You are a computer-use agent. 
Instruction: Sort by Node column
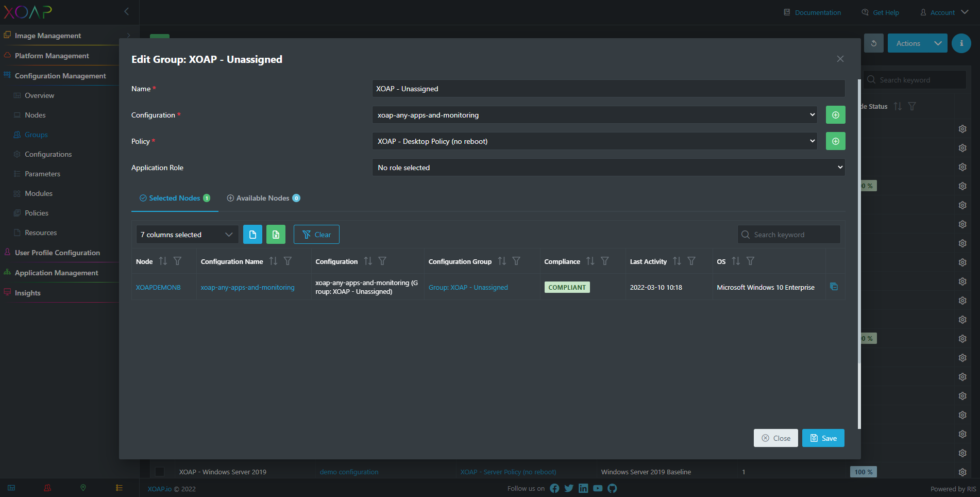coord(163,261)
